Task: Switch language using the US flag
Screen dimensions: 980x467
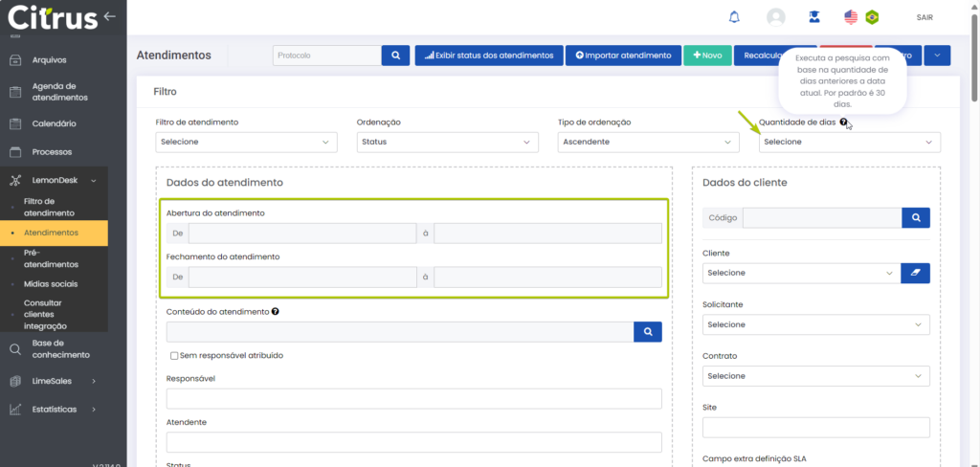Action: [x=851, y=17]
